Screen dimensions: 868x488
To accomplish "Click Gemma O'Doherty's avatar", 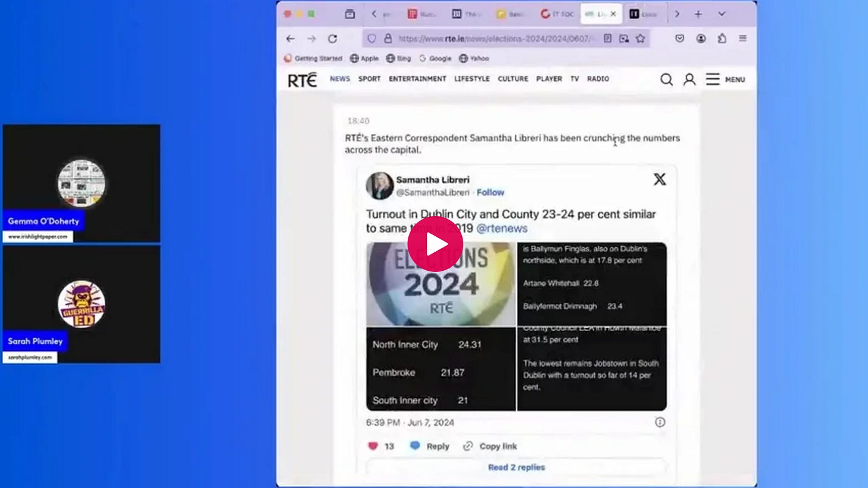I will (82, 183).
